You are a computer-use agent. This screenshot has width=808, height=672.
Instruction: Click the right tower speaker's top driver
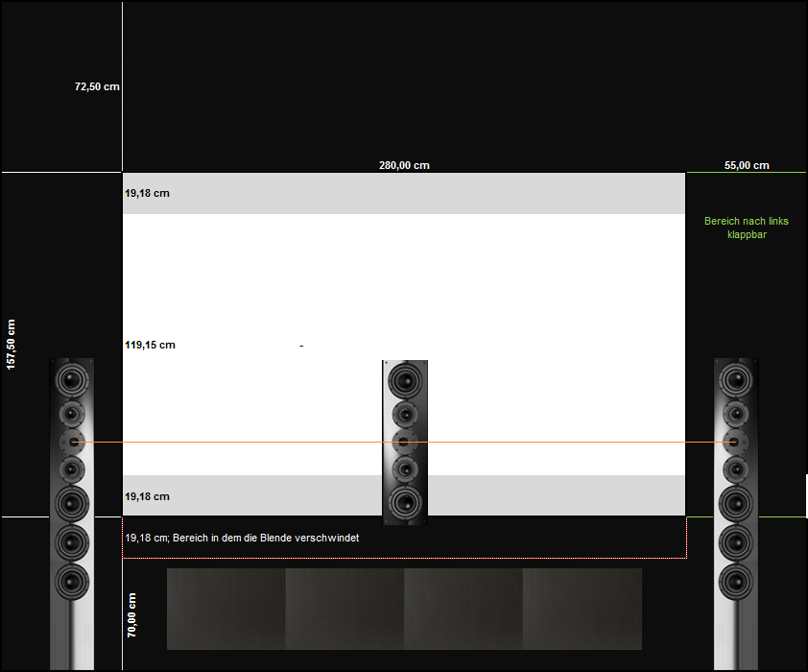pyautogui.click(x=736, y=378)
